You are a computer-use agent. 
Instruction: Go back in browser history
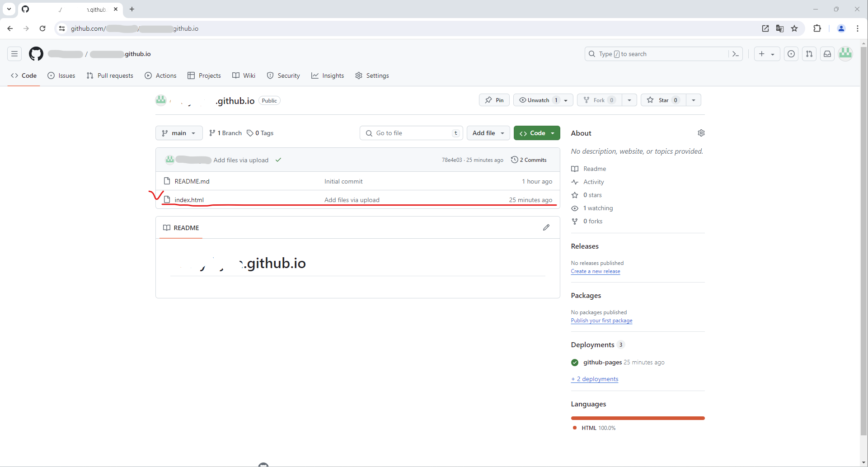pos(10,28)
